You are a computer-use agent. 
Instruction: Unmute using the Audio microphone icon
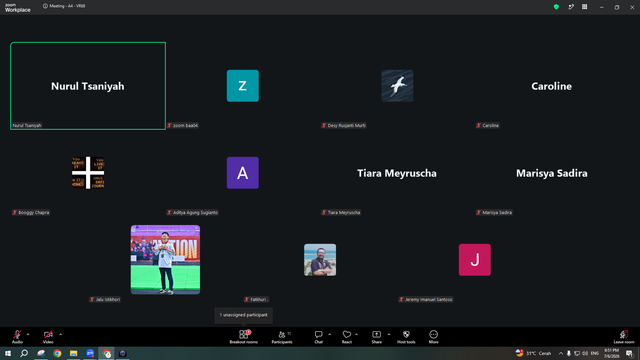(17, 334)
